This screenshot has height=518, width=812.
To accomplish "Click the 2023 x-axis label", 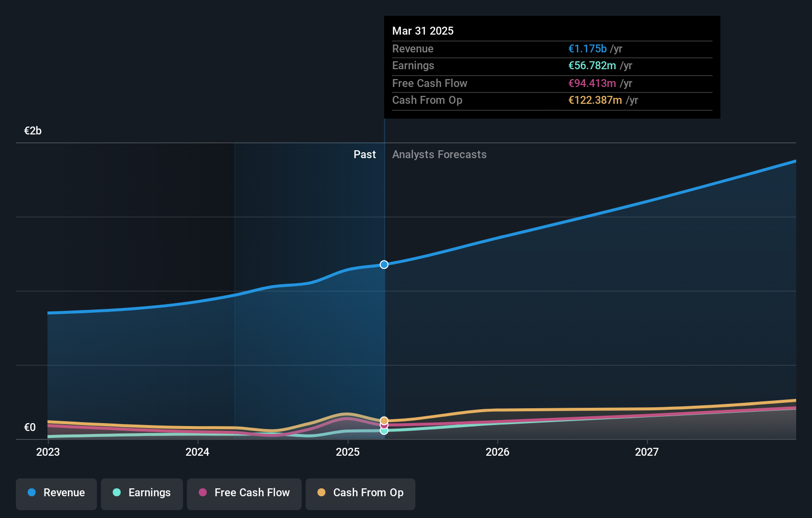I will [48, 452].
